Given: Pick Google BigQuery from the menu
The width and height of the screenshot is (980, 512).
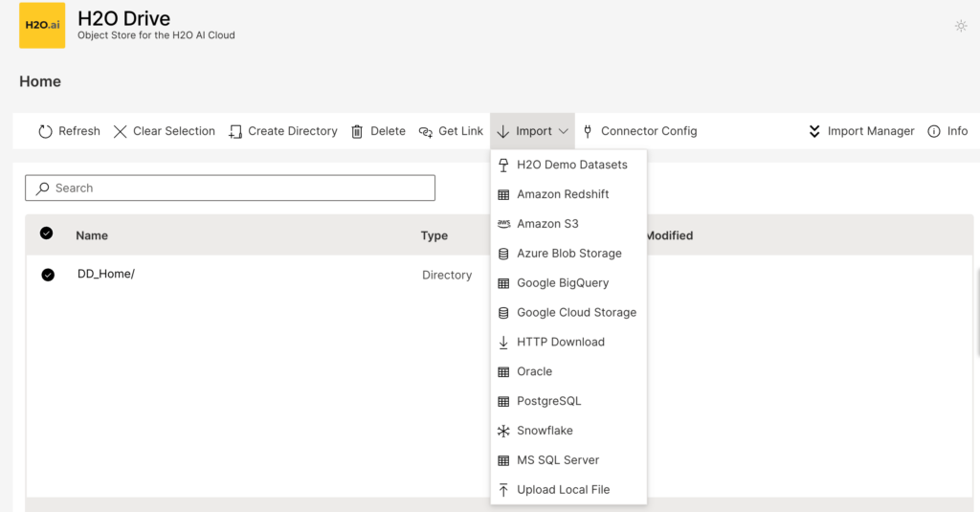Looking at the screenshot, I should (x=568, y=283).
